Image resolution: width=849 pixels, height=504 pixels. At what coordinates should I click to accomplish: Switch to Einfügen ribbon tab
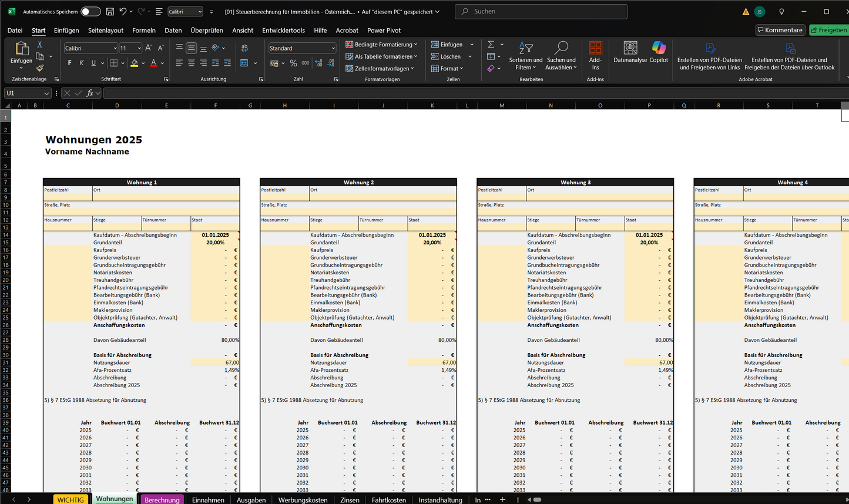point(66,31)
